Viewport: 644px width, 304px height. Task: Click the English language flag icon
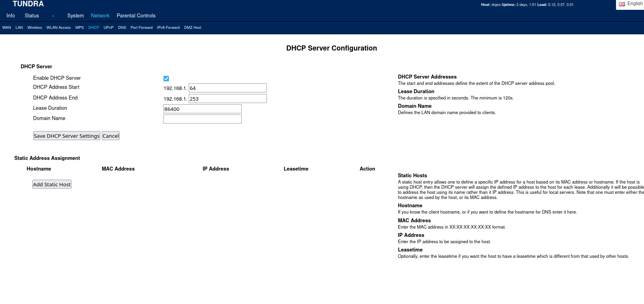point(622,4)
